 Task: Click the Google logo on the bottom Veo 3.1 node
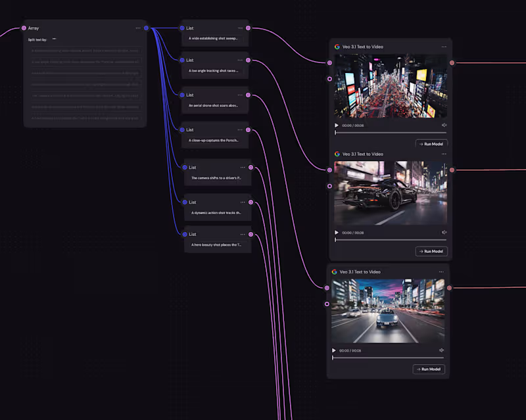click(333, 271)
